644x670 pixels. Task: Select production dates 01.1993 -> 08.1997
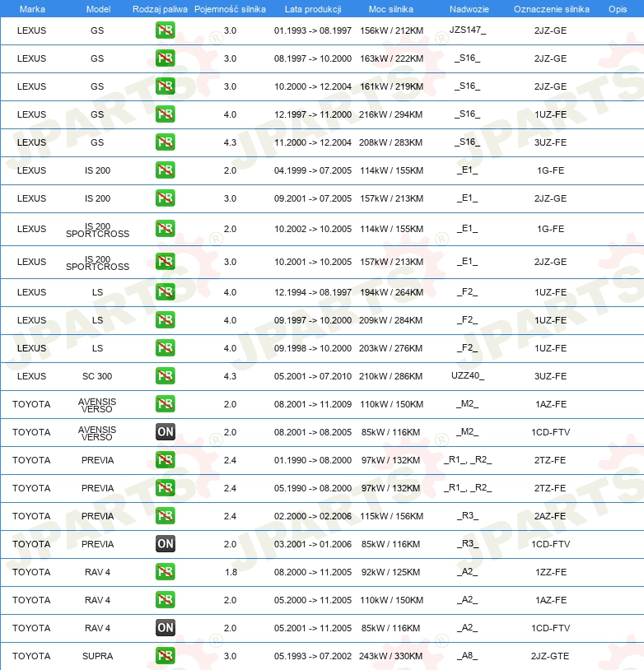pyautogui.click(x=313, y=30)
